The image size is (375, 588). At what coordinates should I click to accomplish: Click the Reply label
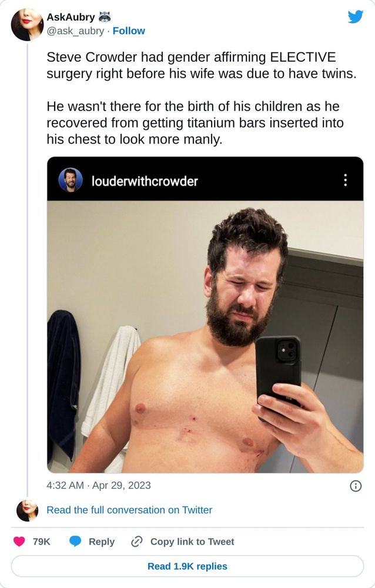tap(102, 542)
